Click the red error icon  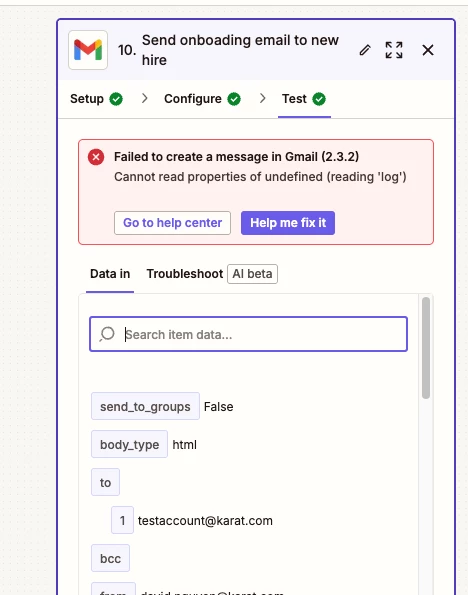(x=96, y=157)
